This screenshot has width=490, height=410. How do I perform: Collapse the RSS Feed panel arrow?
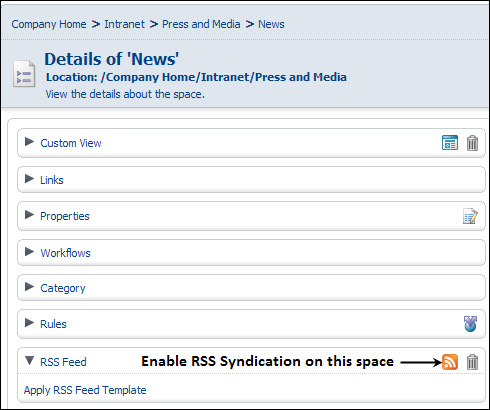(x=29, y=360)
